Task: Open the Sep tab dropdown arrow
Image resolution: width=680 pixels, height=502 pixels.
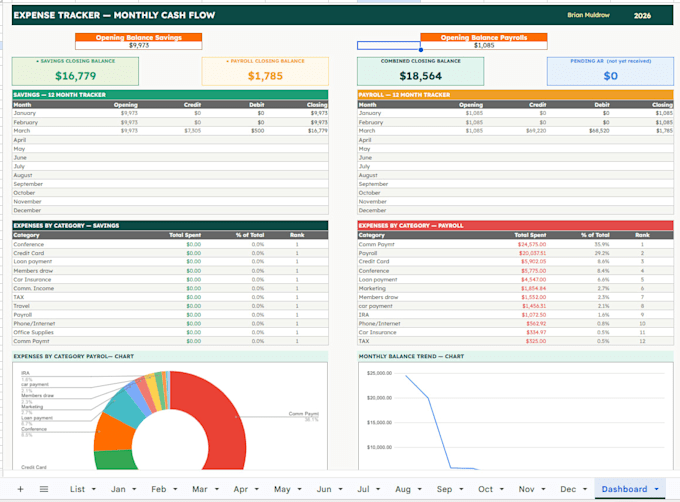Action: (461, 489)
